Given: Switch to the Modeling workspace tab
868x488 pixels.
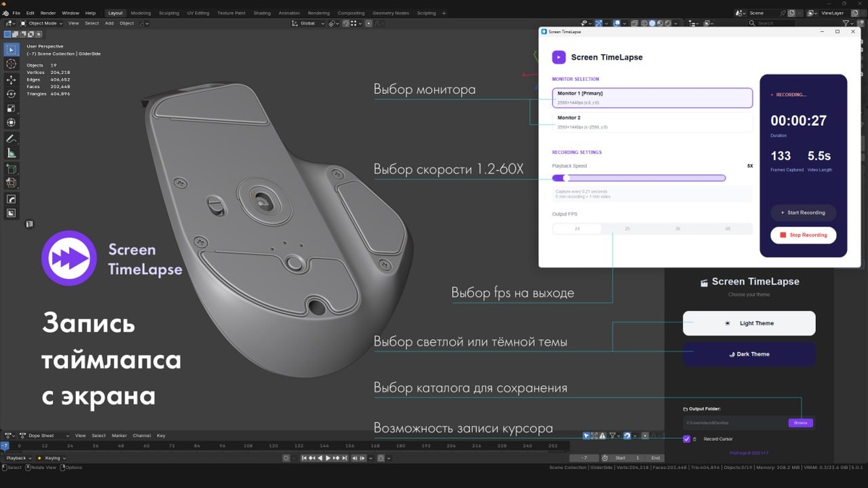Looking at the screenshot, I should click(140, 13).
